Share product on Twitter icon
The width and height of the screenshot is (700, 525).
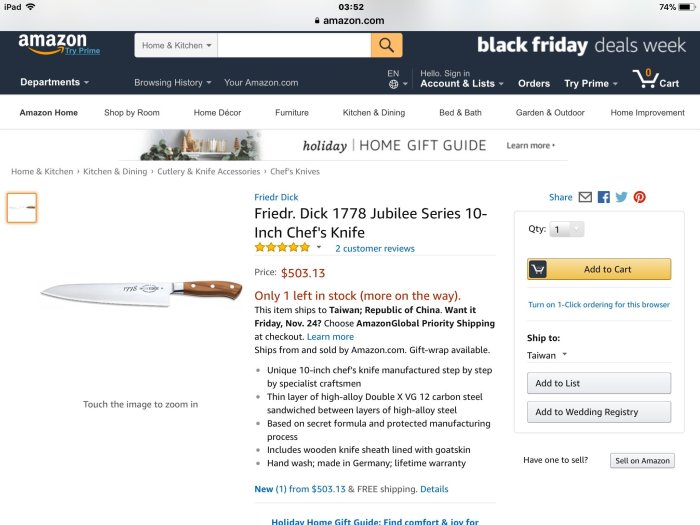point(621,197)
